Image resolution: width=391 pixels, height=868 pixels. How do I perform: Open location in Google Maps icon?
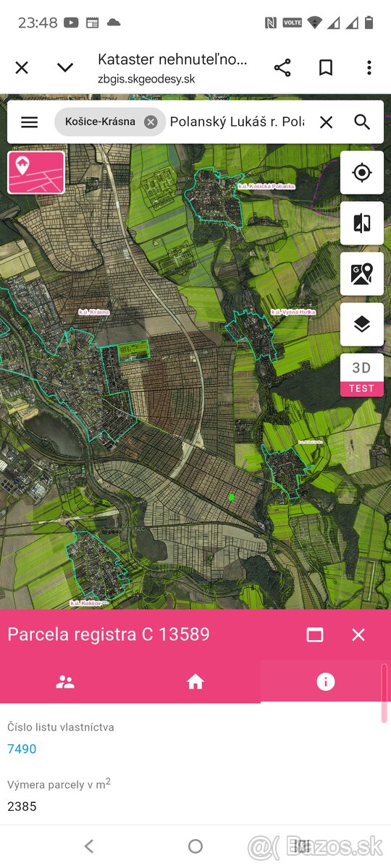(x=362, y=274)
